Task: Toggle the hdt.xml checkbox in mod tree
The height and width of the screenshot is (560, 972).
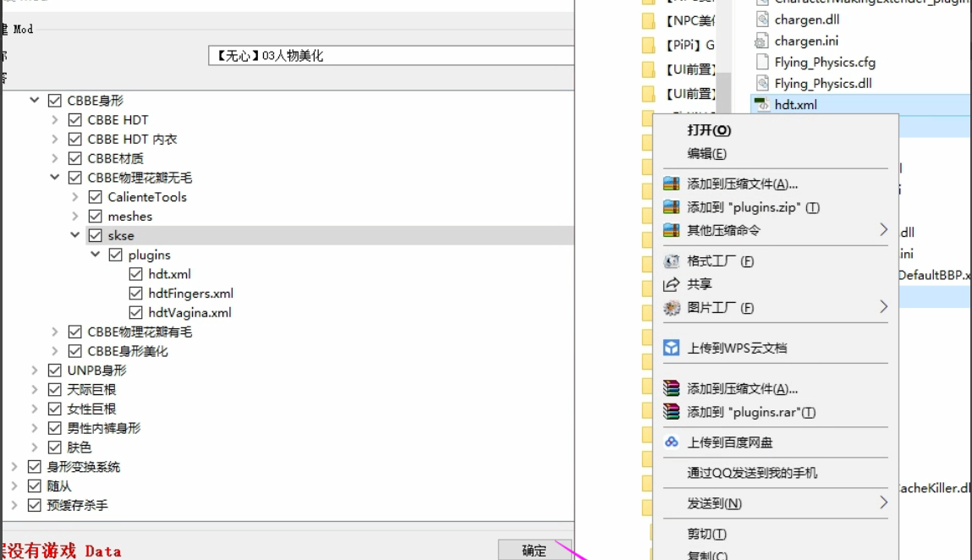Action: 135,273
